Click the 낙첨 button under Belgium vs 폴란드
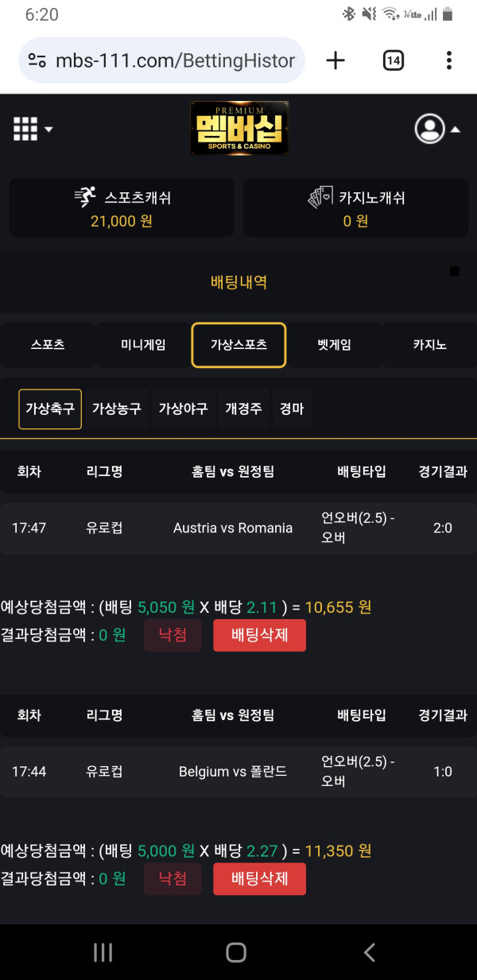 [x=173, y=879]
